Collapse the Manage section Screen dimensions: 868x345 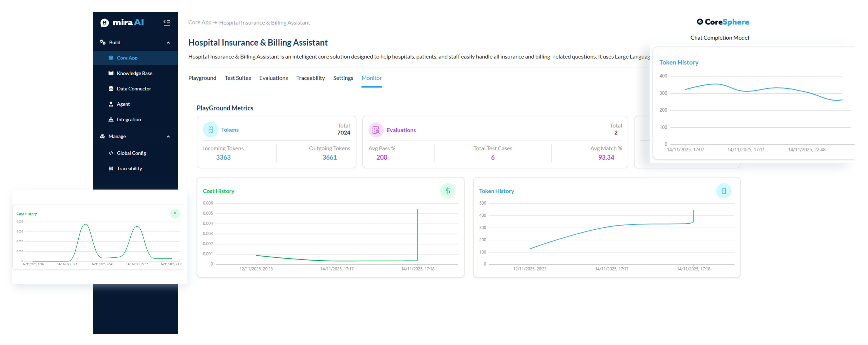[x=168, y=136]
